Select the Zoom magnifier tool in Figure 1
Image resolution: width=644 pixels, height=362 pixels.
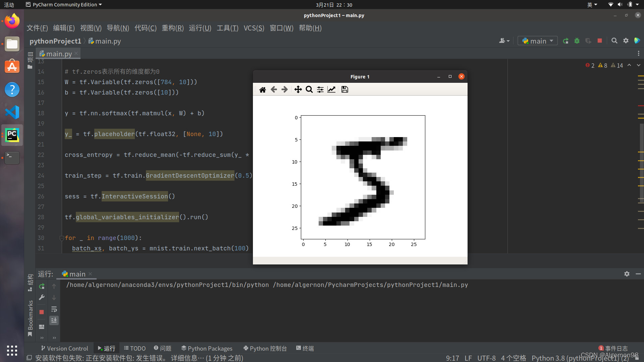309,89
